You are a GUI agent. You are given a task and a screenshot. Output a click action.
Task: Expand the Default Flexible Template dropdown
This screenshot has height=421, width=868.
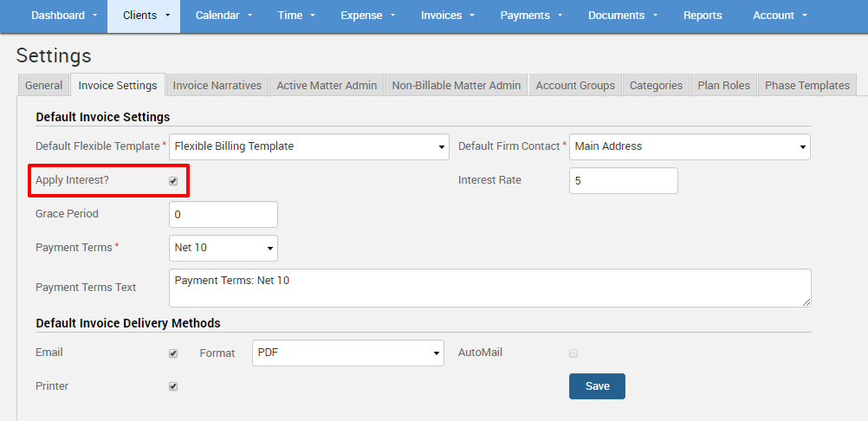click(x=309, y=146)
